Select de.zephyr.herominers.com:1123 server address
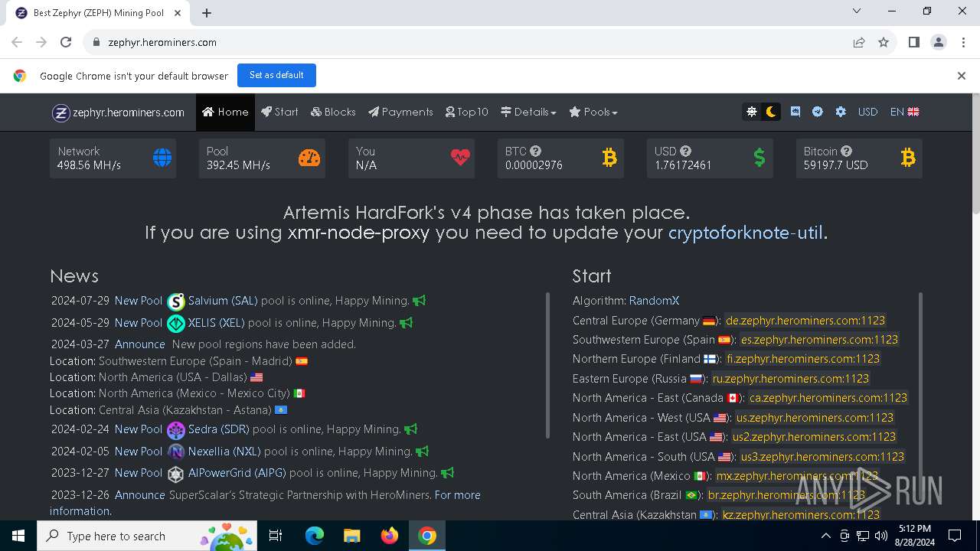The image size is (980, 551). pos(805,321)
